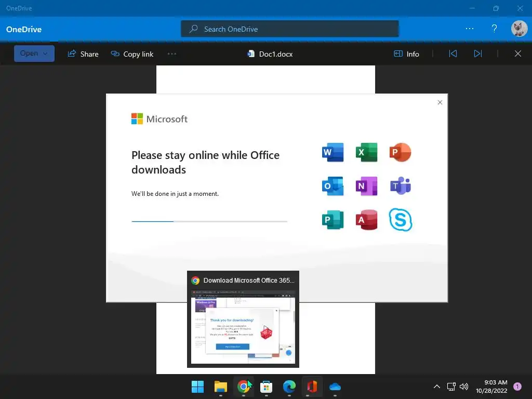
Task: Click the Chrome taskbar icon
Action: 243,387
